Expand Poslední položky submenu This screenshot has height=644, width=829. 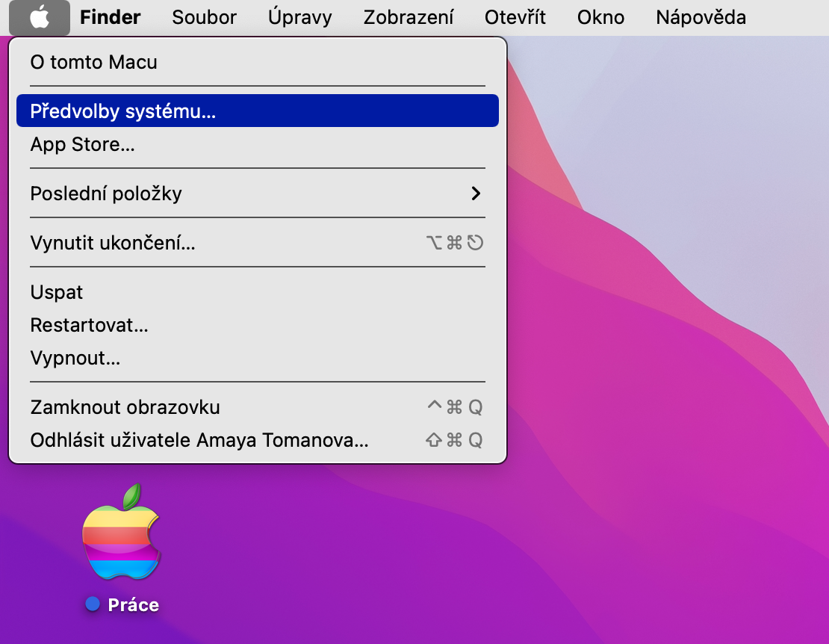tap(258, 193)
